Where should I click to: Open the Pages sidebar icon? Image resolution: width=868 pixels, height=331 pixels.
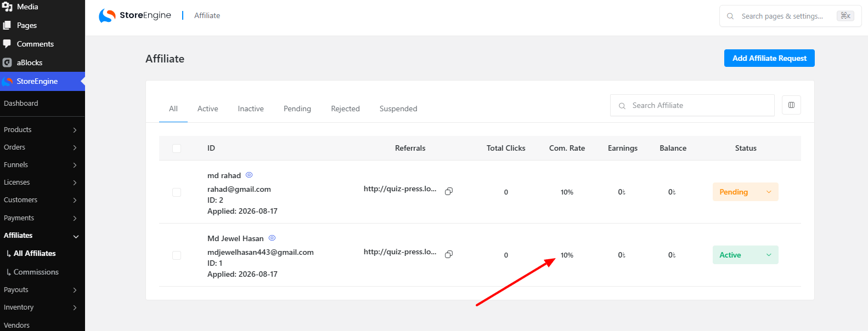[x=7, y=25]
